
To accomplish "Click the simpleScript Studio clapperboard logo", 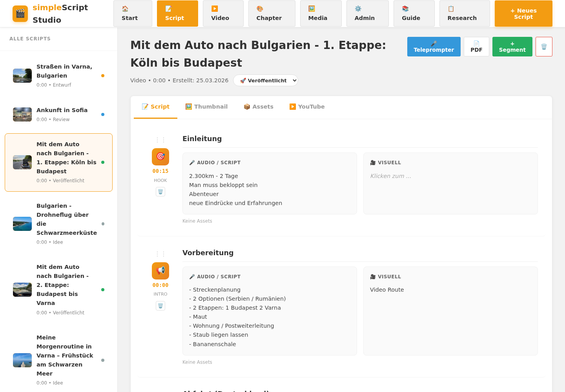I will [20, 14].
